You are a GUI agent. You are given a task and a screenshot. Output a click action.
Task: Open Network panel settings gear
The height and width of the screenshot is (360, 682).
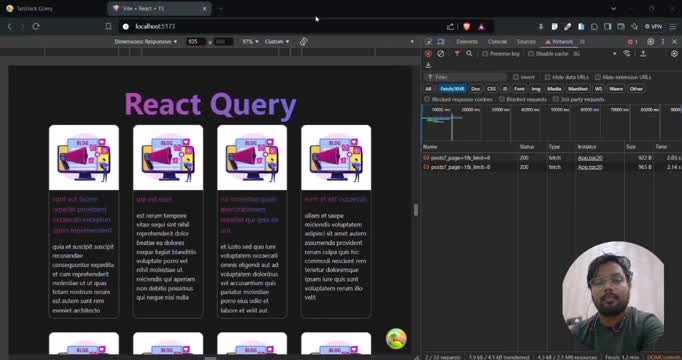[x=674, y=53]
